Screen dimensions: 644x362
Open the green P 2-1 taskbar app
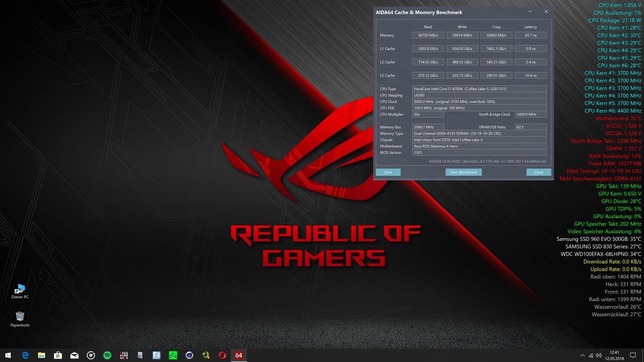tap(173, 355)
